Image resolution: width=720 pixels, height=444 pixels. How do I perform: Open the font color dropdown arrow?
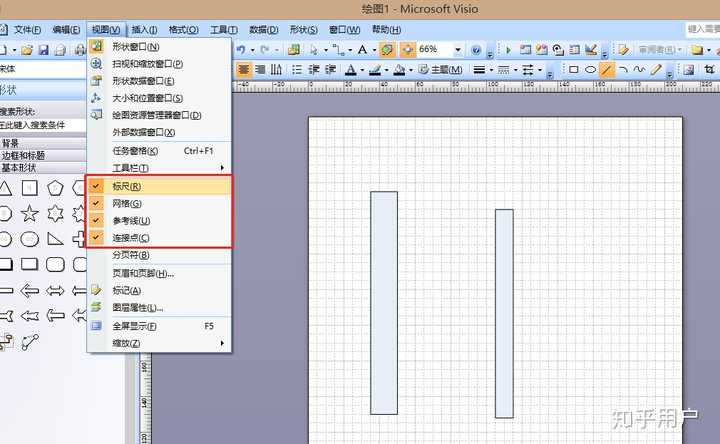[x=362, y=70]
